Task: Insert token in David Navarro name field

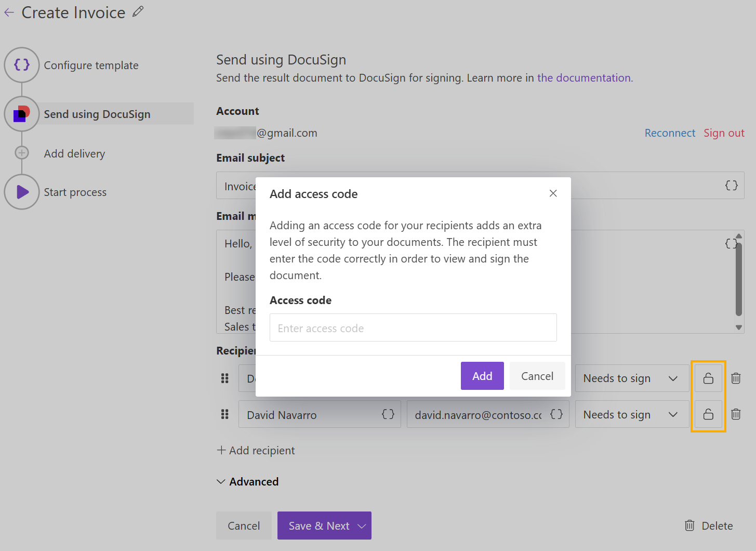Action: [388, 414]
